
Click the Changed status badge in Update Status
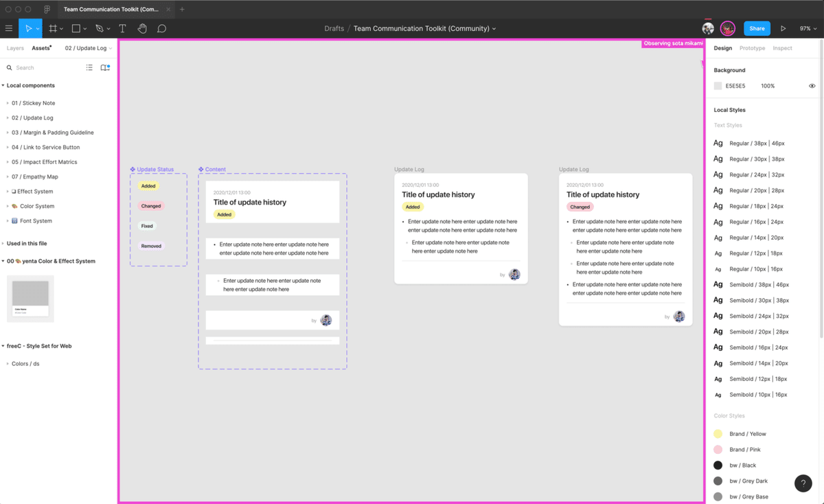(x=150, y=206)
